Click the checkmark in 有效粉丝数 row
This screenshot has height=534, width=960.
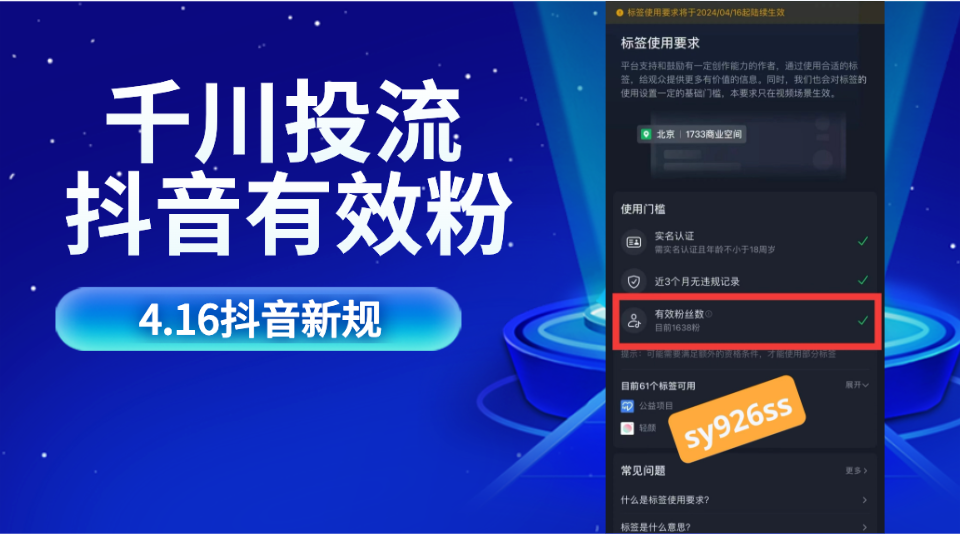click(863, 320)
